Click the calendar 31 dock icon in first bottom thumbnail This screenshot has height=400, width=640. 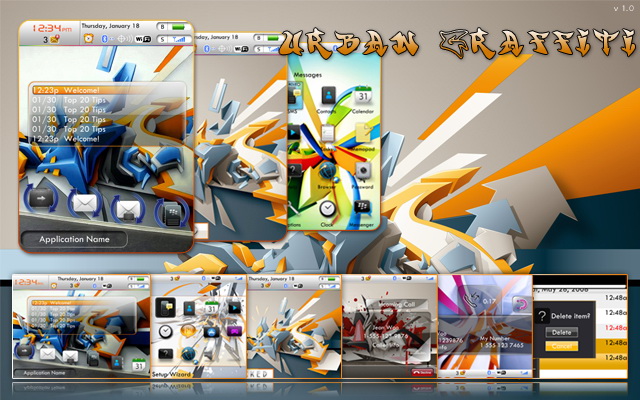click(139, 365)
